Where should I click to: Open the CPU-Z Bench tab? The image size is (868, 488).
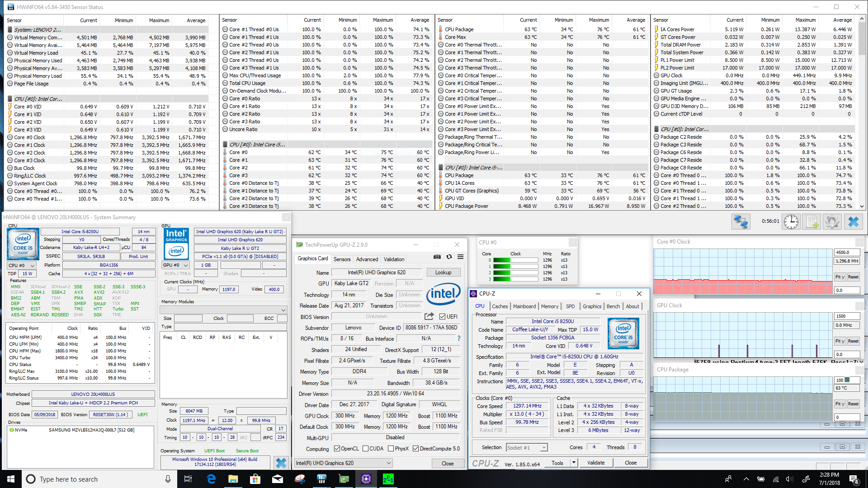(613, 306)
